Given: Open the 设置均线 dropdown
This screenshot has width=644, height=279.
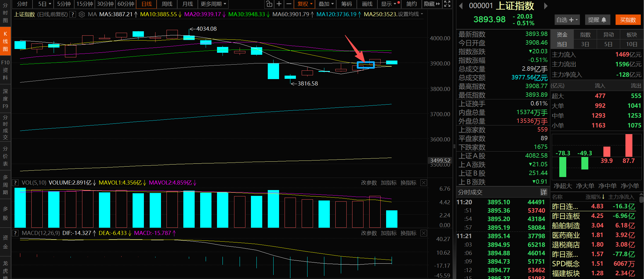Looking at the screenshot, I should pyautogui.click(x=410, y=14).
